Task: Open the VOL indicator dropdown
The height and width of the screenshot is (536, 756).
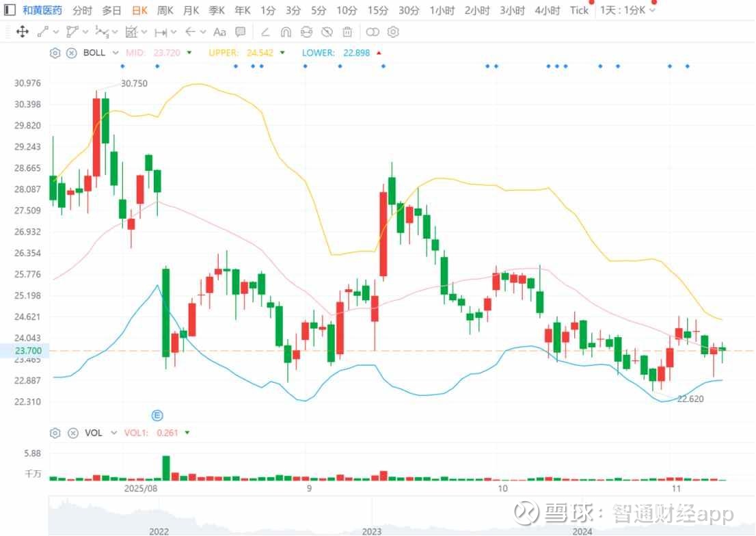Action: 113,433
